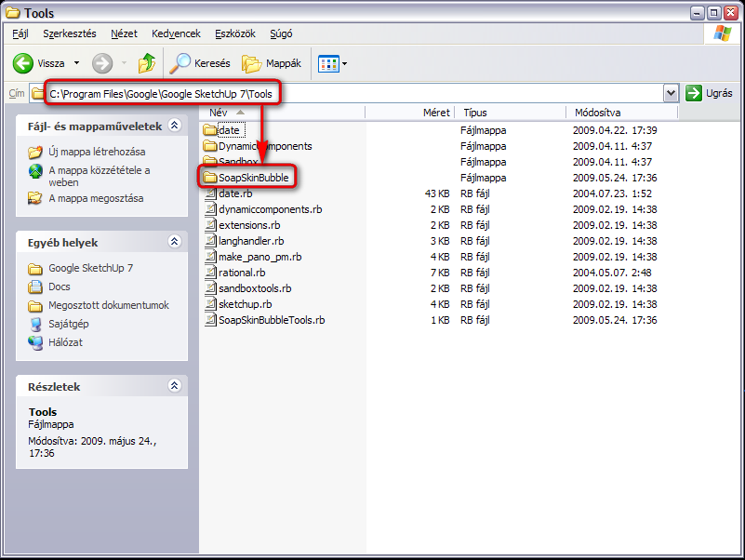Click the Ugrás go button

point(709,93)
